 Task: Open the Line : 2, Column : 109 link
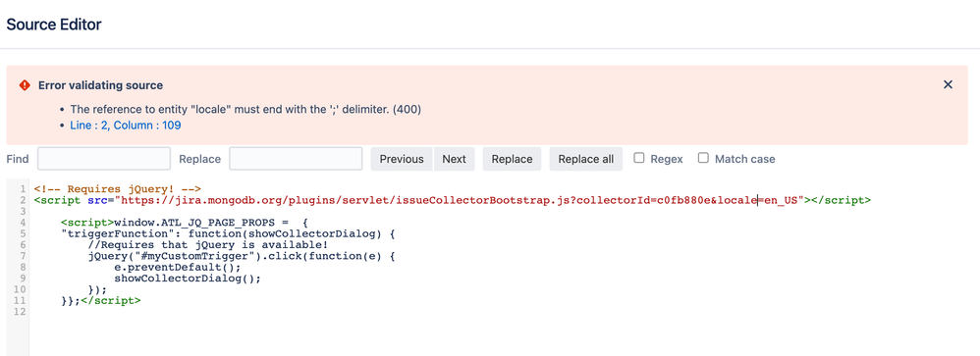coord(125,126)
